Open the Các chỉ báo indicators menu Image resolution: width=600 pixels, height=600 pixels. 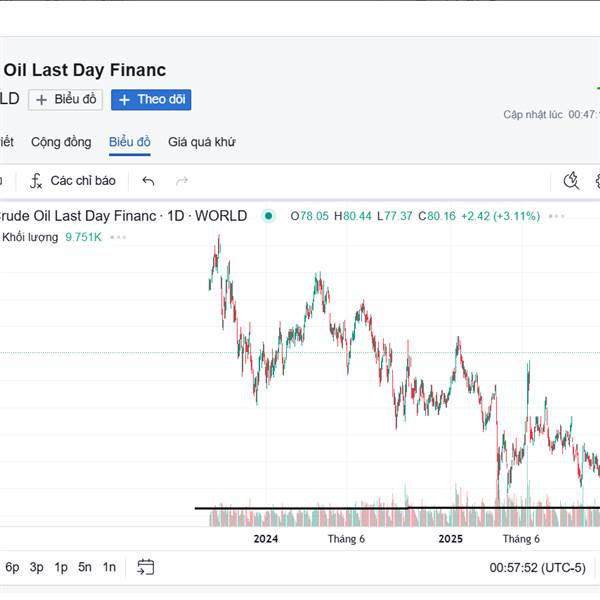(x=73, y=181)
